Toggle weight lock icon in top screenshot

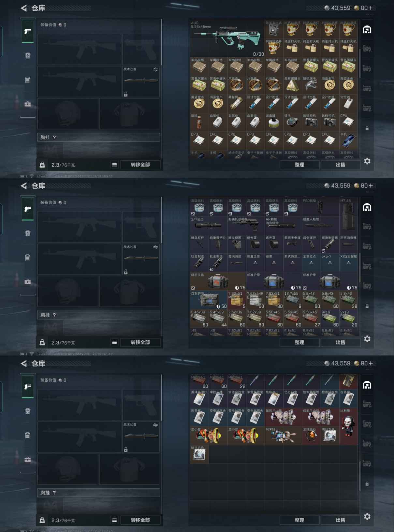(42, 165)
